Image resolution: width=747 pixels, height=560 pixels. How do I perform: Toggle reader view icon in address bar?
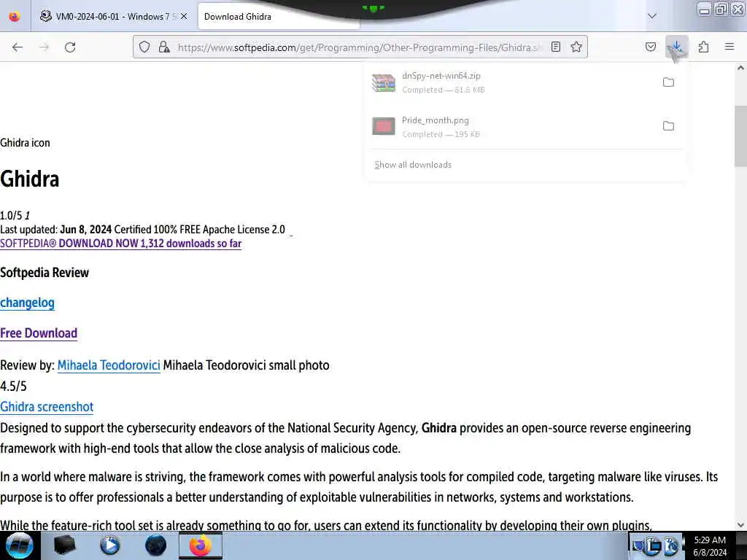point(555,47)
